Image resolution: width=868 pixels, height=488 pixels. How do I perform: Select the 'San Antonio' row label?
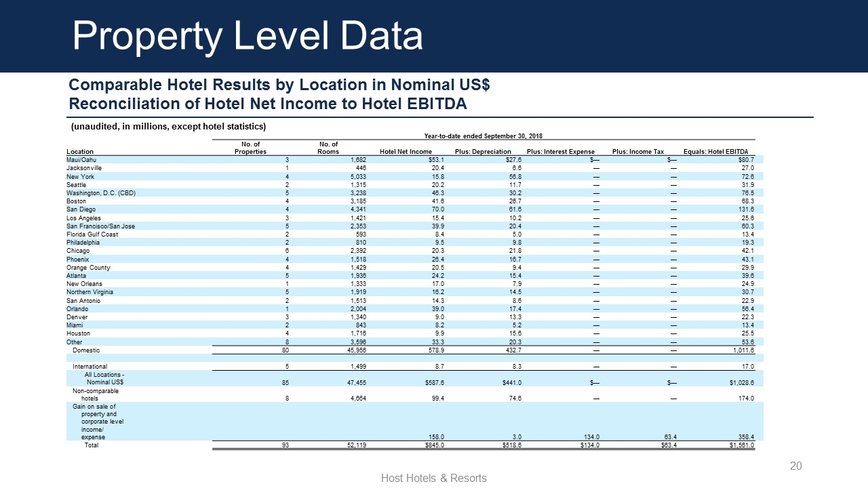click(83, 300)
